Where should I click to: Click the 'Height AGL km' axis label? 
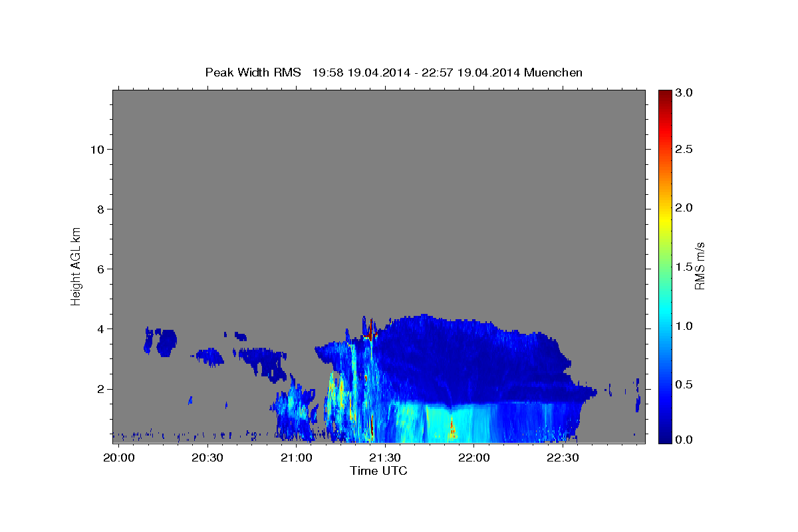point(76,266)
